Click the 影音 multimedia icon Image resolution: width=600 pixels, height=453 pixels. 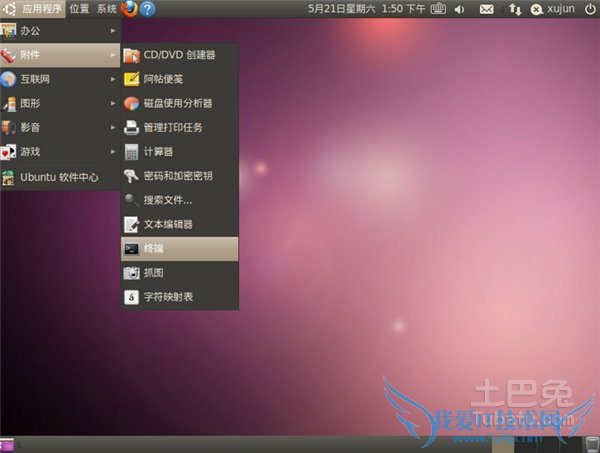pos(8,127)
